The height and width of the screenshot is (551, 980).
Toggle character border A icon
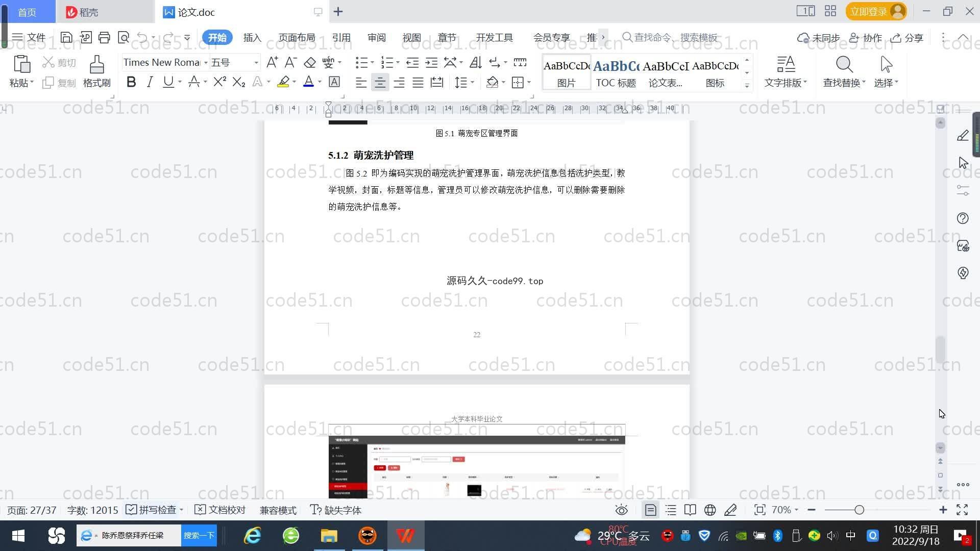[x=334, y=82]
